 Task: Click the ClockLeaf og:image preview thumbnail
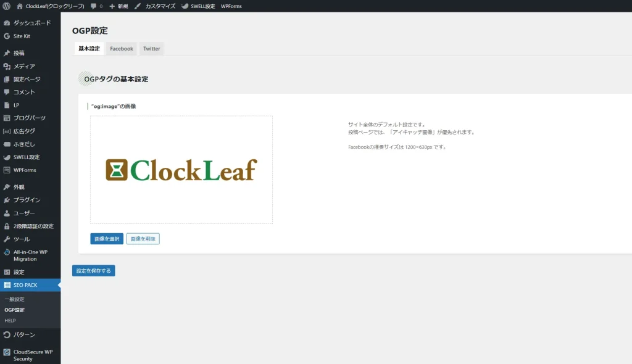pos(181,170)
